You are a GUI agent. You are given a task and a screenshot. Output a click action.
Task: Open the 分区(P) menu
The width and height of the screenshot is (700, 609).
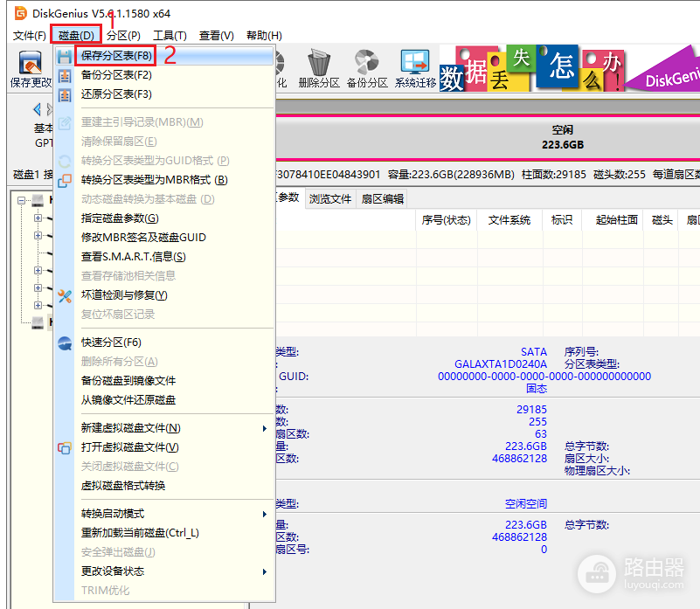coord(123,35)
